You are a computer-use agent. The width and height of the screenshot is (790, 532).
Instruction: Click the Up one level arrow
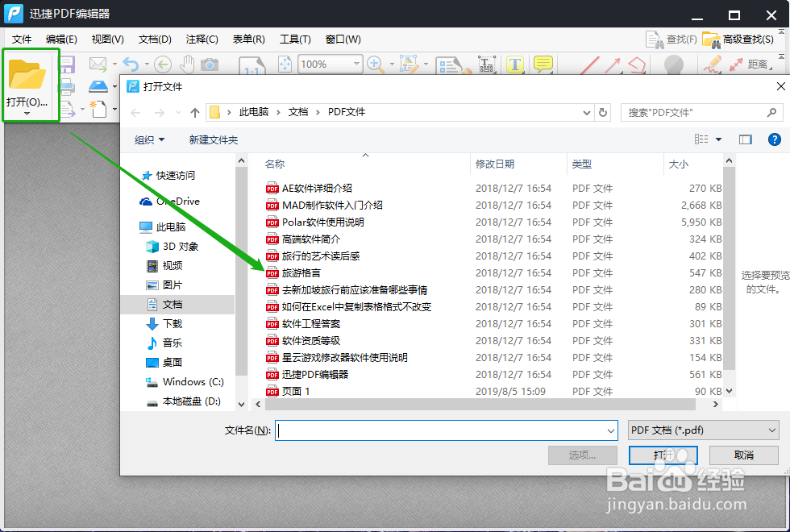tap(195, 112)
